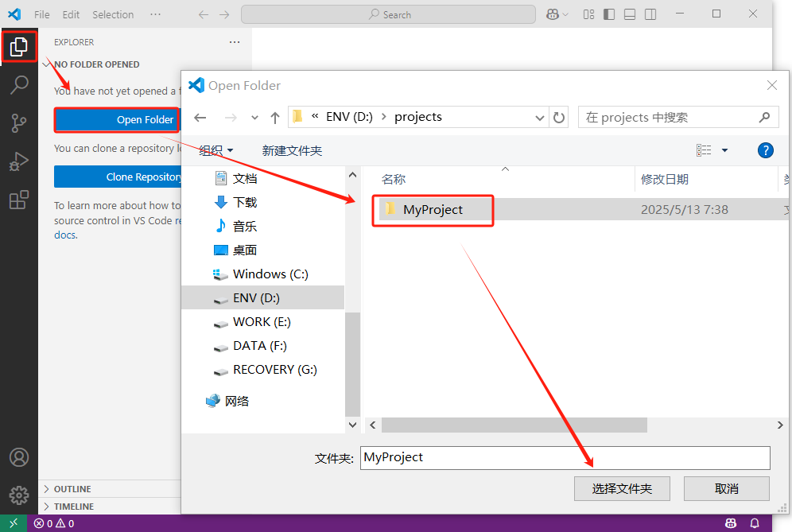Toggle the Primary Side Bar

[609, 14]
